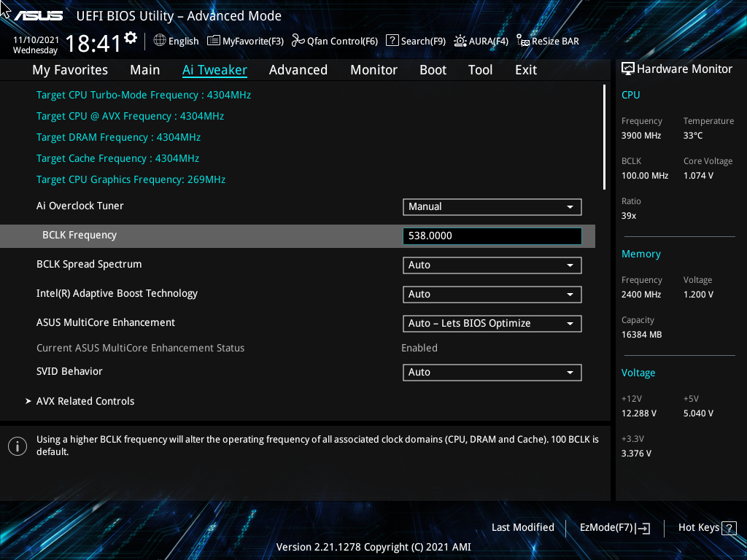The image size is (747, 560).
Task: Click the Last Modified button
Action: (x=522, y=528)
